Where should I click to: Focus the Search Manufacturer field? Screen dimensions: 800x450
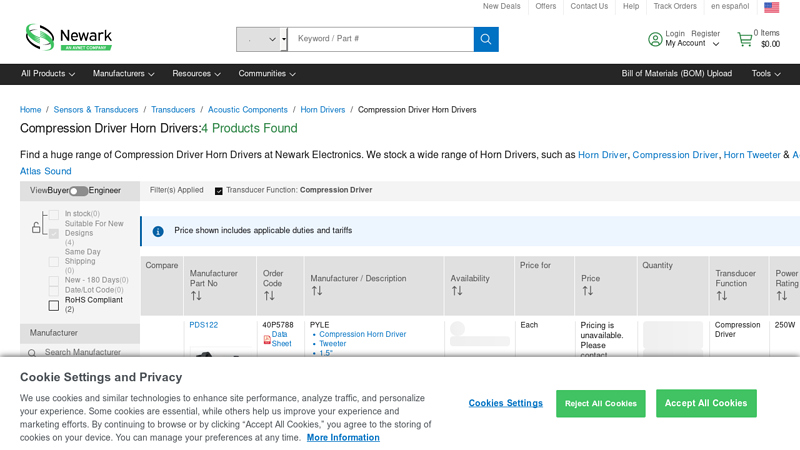(x=83, y=353)
